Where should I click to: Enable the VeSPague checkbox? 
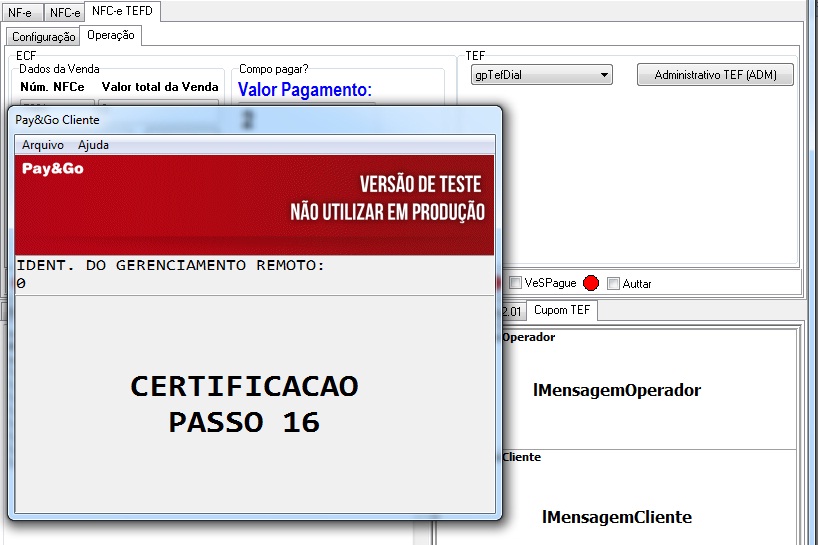tap(515, 283)
